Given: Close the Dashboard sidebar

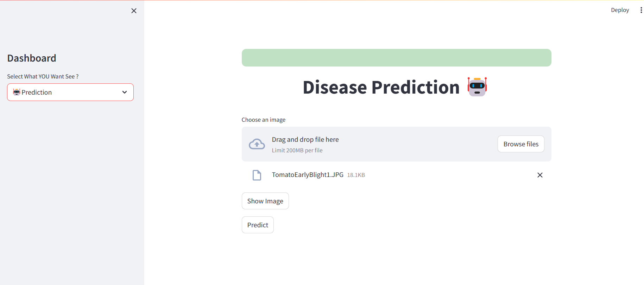Looking at the screenshot, I should 134,11.
